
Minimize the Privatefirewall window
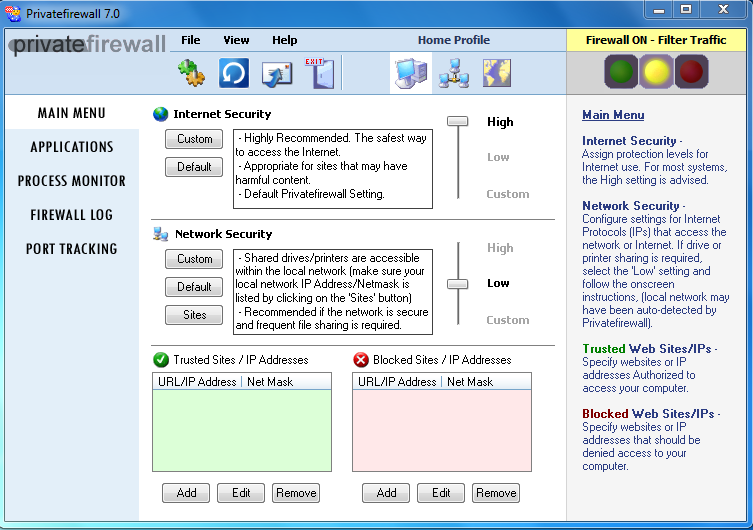click(659, 10)
